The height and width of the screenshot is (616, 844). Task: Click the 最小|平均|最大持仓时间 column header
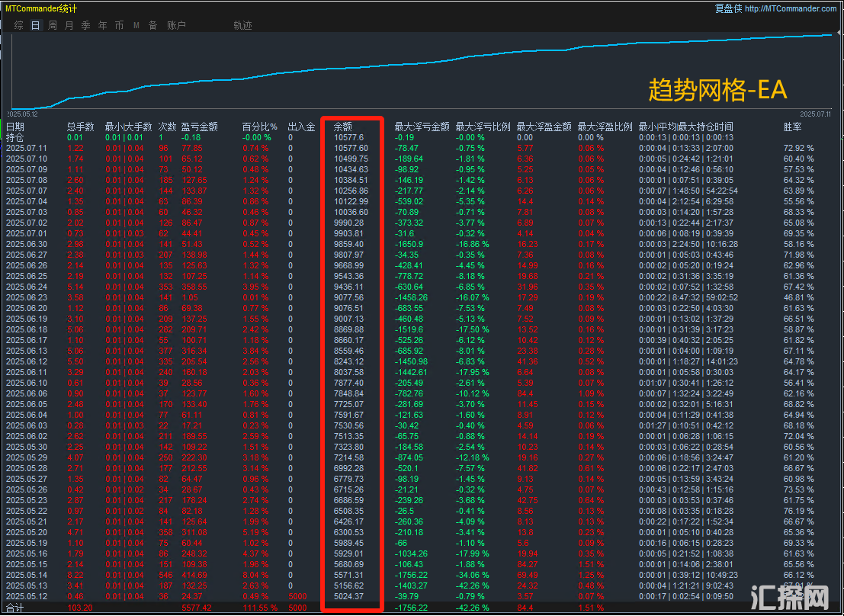(685, 127)
